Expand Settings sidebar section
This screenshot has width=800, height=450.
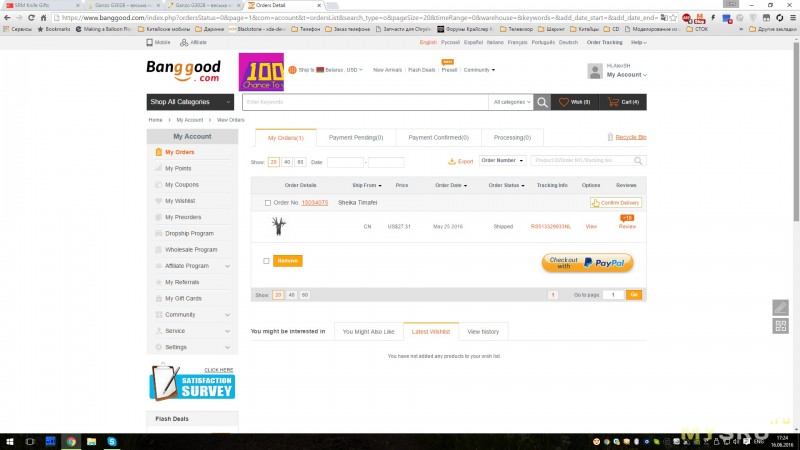pos(227,347)
